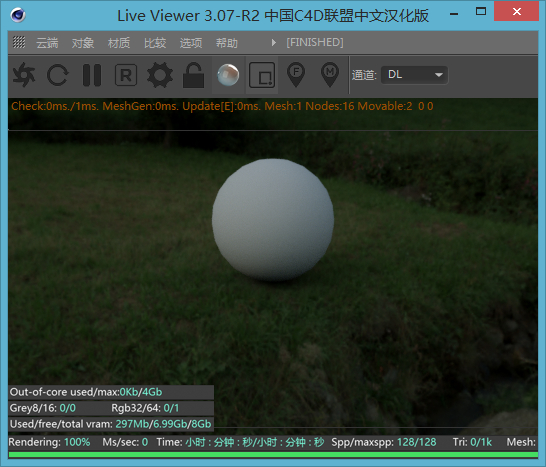
Task: Click the Time status readout
Action: click(x=240, y=442)
